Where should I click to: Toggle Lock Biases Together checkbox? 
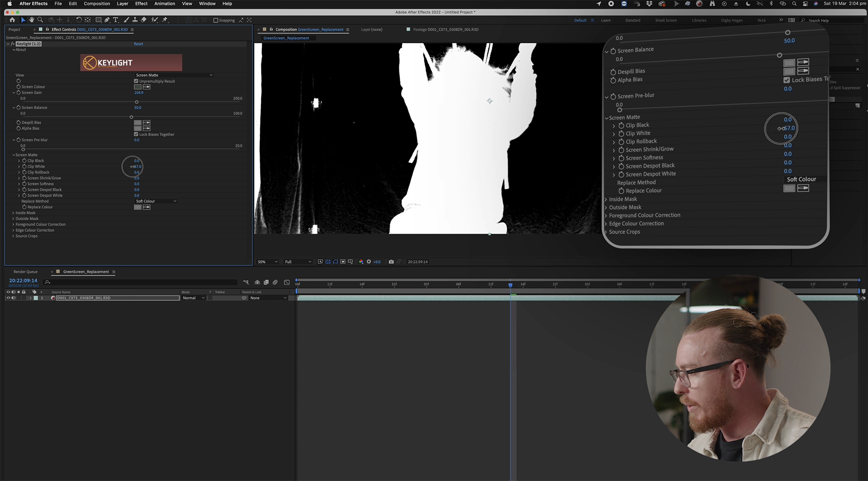(x=136, y=135)
